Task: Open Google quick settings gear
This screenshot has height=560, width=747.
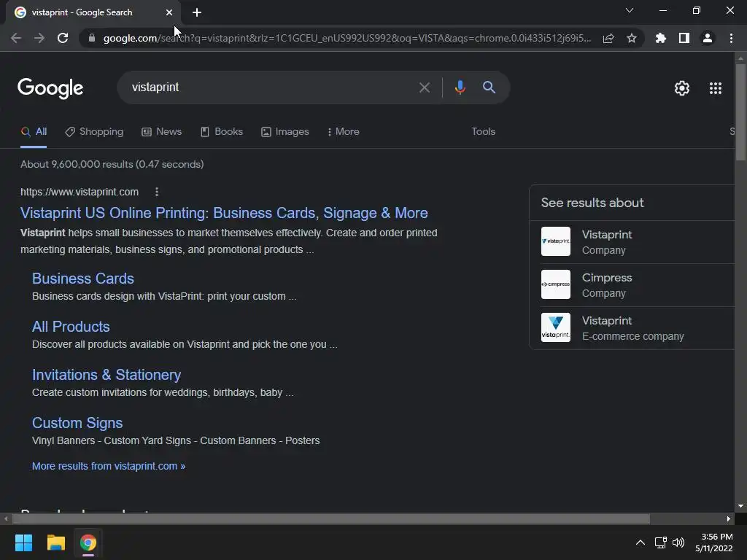Action: 682,88
